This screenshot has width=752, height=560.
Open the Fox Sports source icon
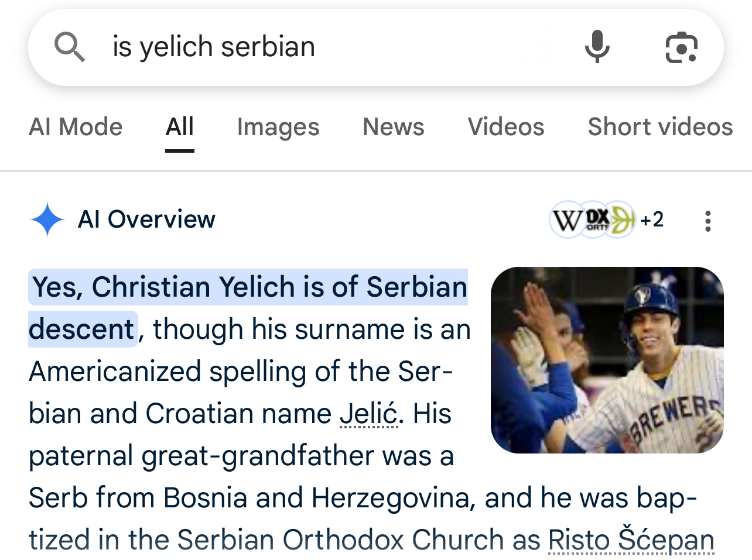click(x=596, y=219)
